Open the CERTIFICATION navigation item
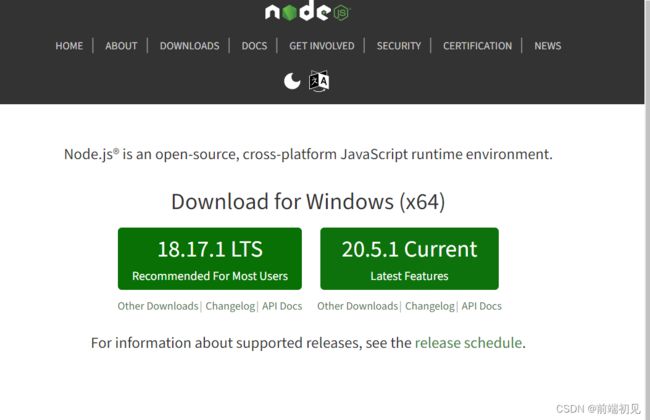The image size is (650, 420). [477, 46]
